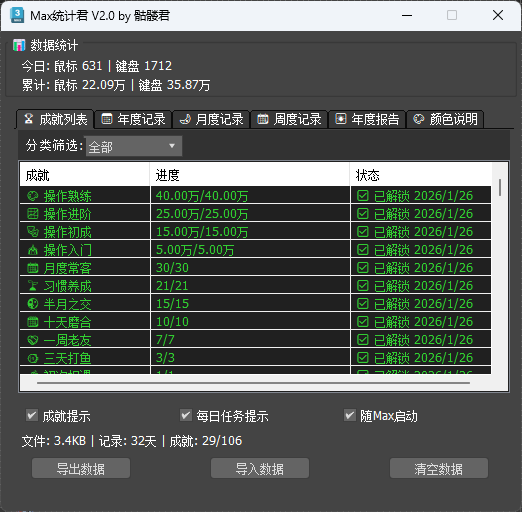
Task: Click the 今日: 鼠标 631 | 键盘 1712 line
Action: pyautogui.click(x=97, y=66)
